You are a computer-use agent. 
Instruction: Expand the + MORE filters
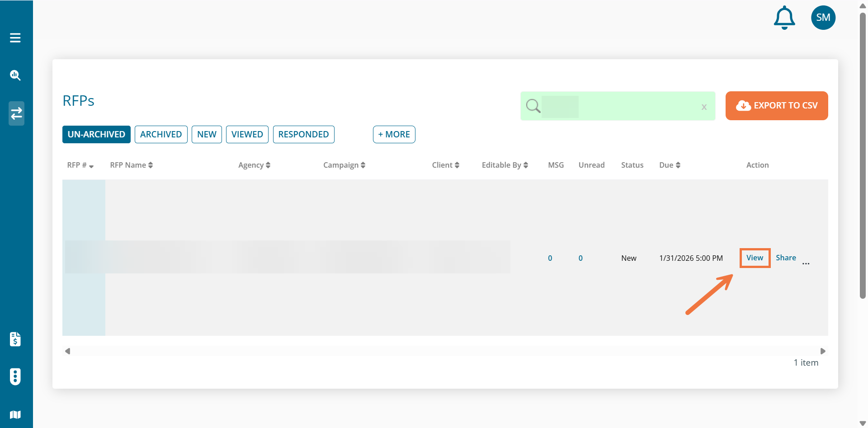(394, 135)
